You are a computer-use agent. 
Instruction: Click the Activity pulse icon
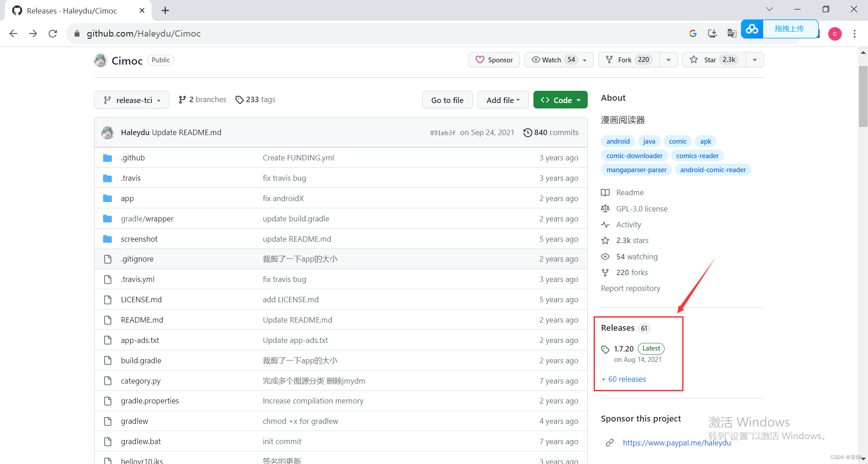pos(605,225)
